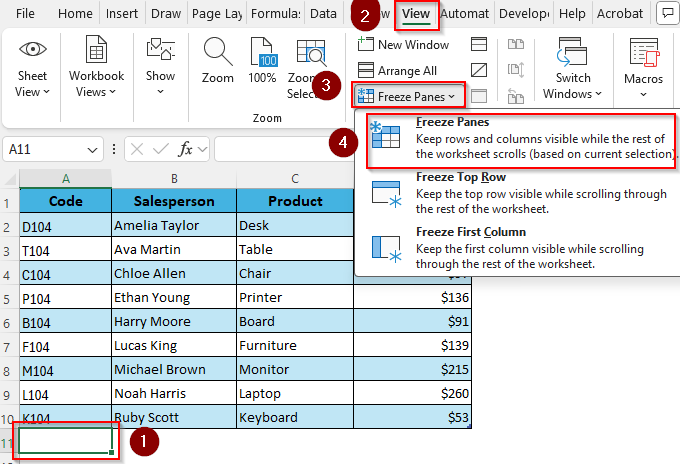The height and width of the screenshot is (464, 680).
Task: Select column C header
Action: 295,179
